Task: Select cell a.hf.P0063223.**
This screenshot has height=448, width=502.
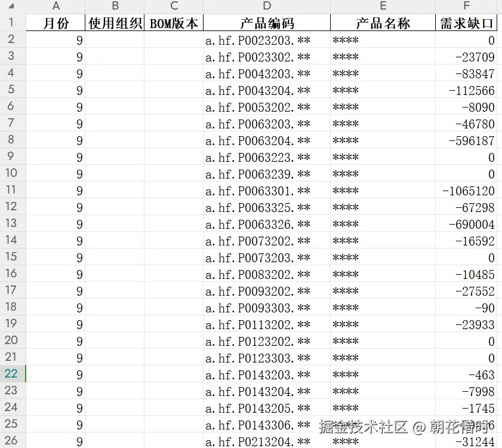Action: click(x=267, y=157)
